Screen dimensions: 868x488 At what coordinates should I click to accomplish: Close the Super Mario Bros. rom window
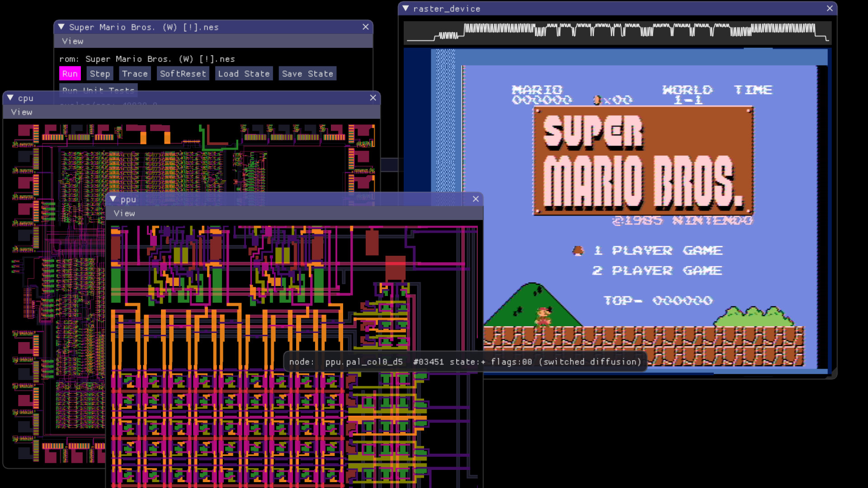click(x=366, y=27)
